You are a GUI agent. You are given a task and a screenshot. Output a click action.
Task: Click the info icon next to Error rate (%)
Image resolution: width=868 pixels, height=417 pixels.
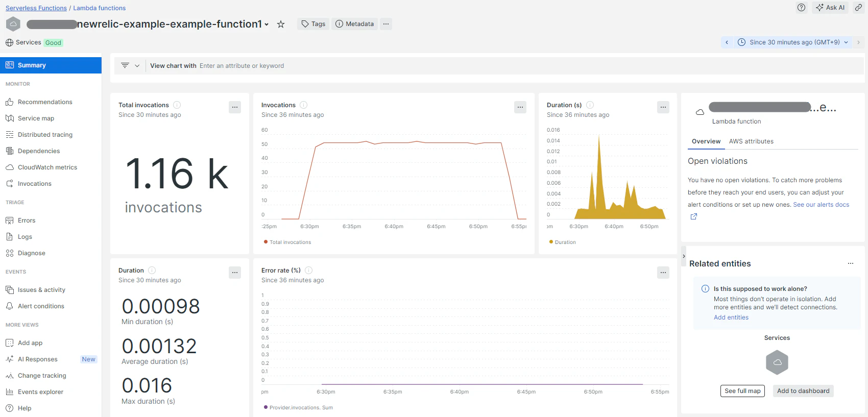[x=309, y=271]
